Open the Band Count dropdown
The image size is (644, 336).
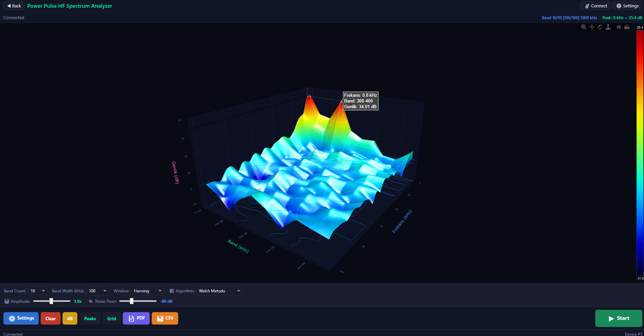37,291
